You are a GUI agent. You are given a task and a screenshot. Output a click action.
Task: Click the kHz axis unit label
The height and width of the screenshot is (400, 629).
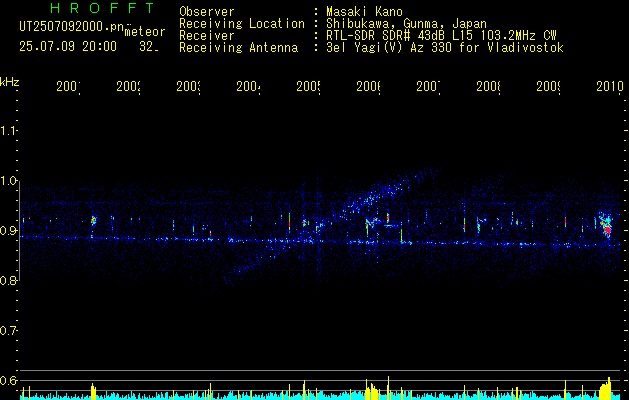[9, 82]
